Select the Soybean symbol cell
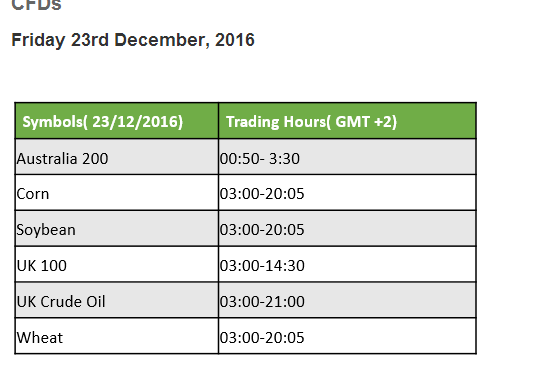 point(117,229)
